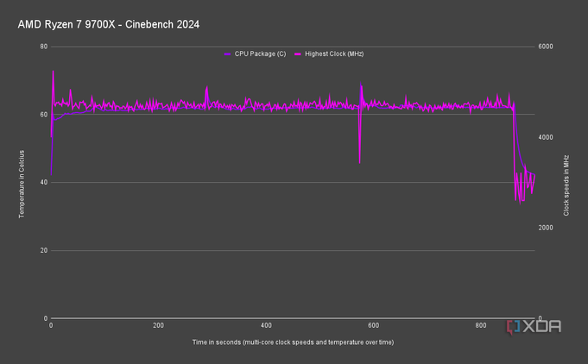
Task: Select the 'Highest Clock (MHz)' legend label
Action: coord(334,54)
